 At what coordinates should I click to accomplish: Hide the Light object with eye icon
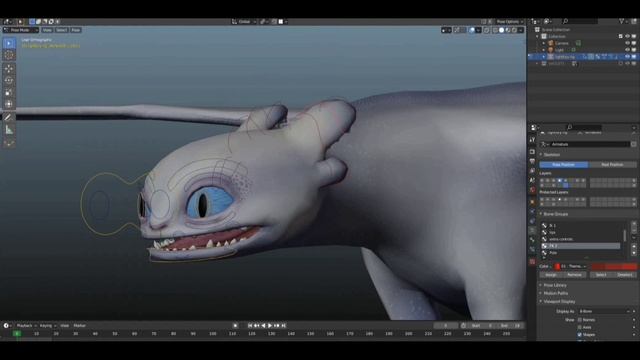point(627,50)
